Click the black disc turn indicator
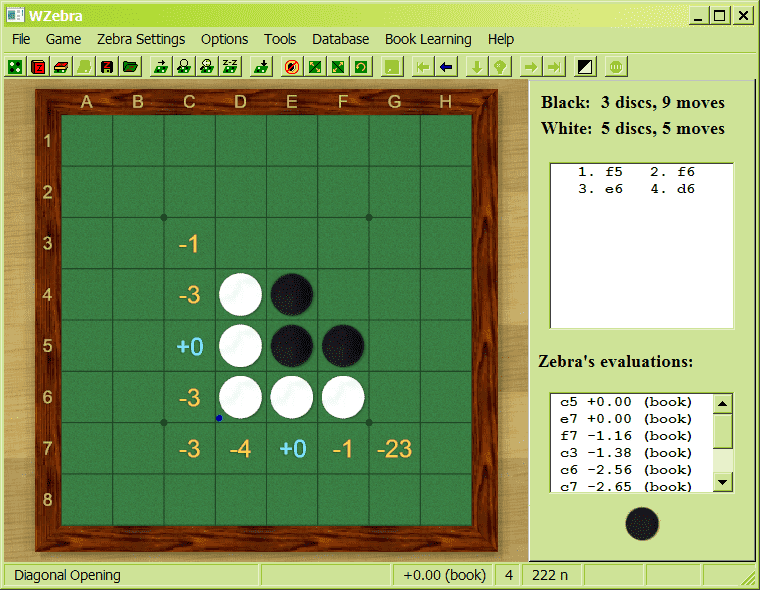This screenshot has height=590, width=760. pyautogui.click(x=642, y=524)
